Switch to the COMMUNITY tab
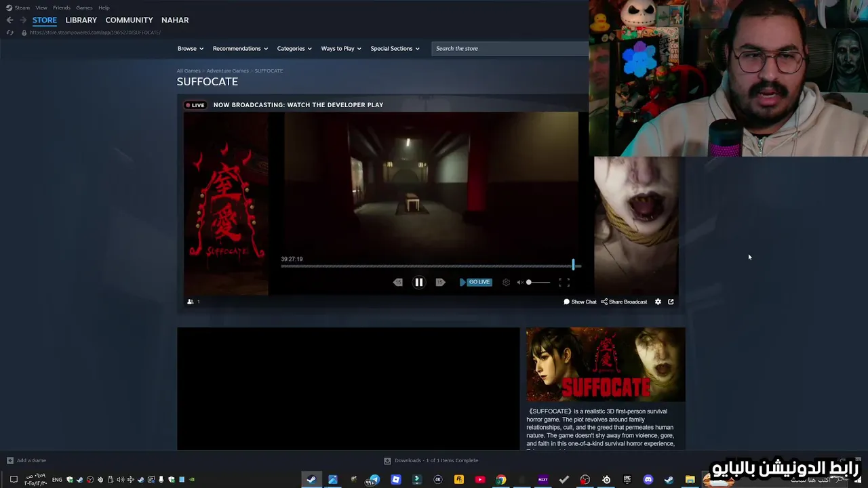This screenshot has height=488, width=868. click(129, 20)
